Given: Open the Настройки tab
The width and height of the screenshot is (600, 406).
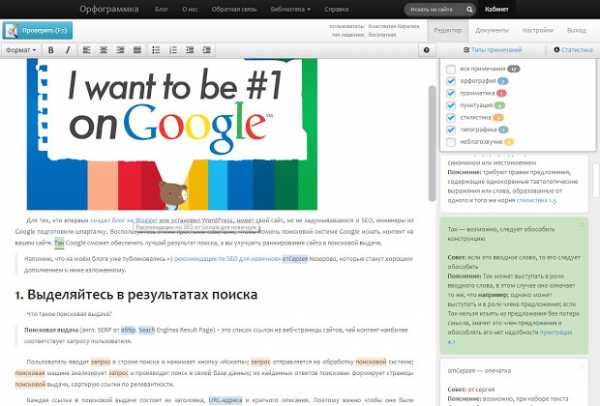Looking at the screenshot, I should click(x=535, y=32).
